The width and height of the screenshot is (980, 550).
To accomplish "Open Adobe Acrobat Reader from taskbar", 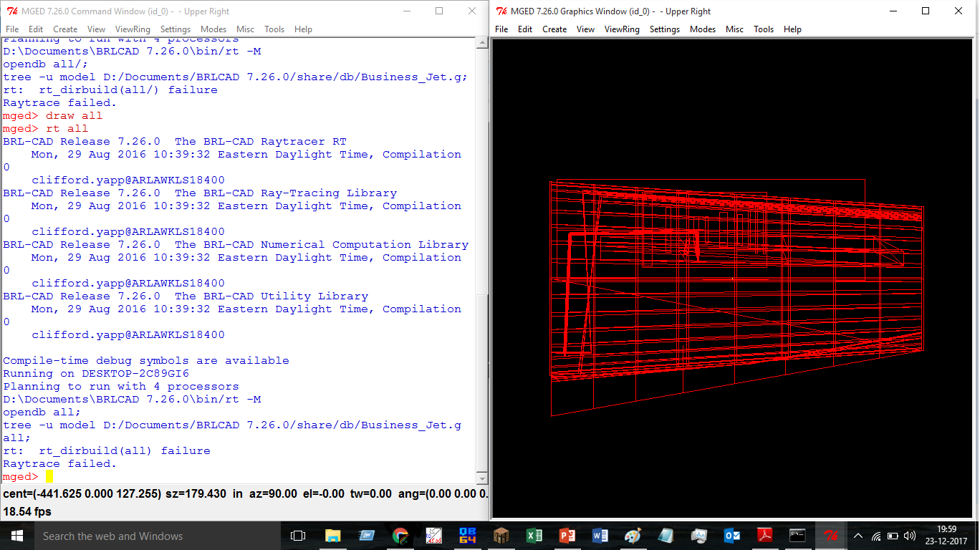I will 765,536.
